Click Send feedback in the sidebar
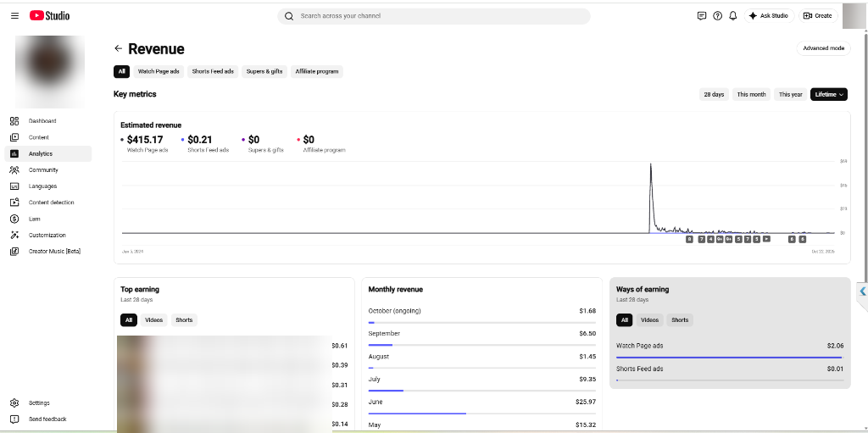868x433 pixels. click(x=48, y=419)
